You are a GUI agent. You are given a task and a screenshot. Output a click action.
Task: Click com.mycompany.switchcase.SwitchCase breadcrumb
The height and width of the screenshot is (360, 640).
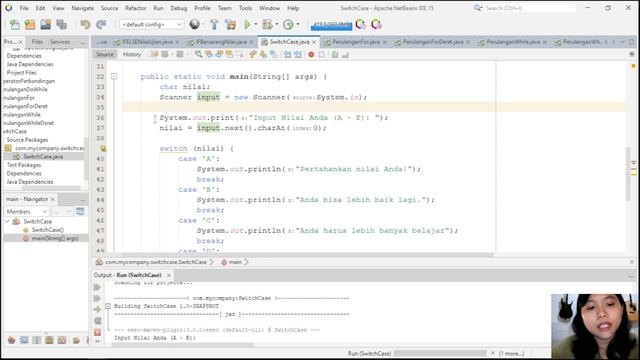[x=156, y=262]
